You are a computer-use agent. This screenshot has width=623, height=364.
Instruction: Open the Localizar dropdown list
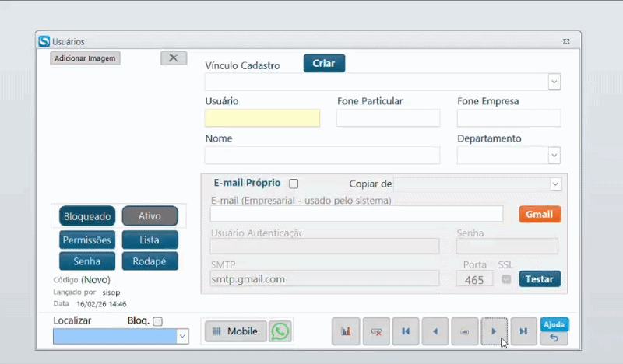(x=182, y=336)
